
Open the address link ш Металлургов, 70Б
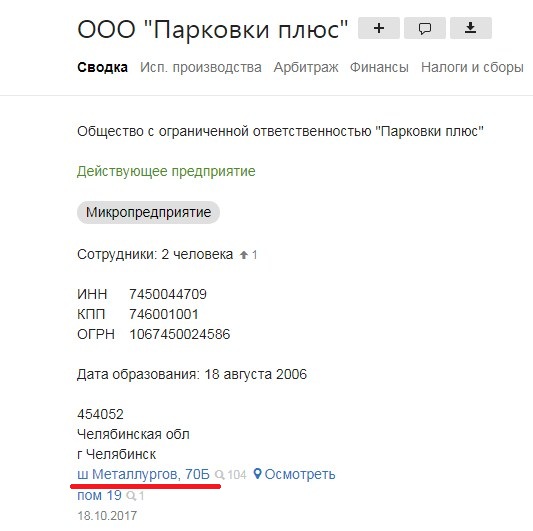coord(143,474)
